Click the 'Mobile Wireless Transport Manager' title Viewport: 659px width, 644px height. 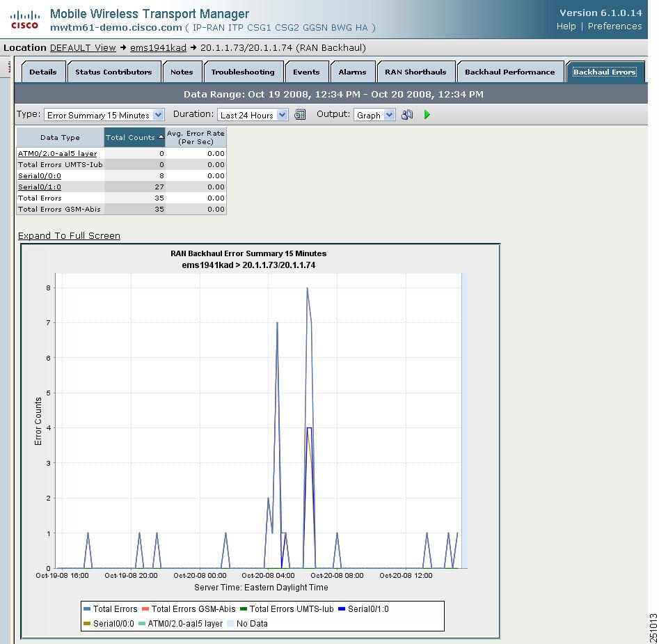[x=150, y=14]
